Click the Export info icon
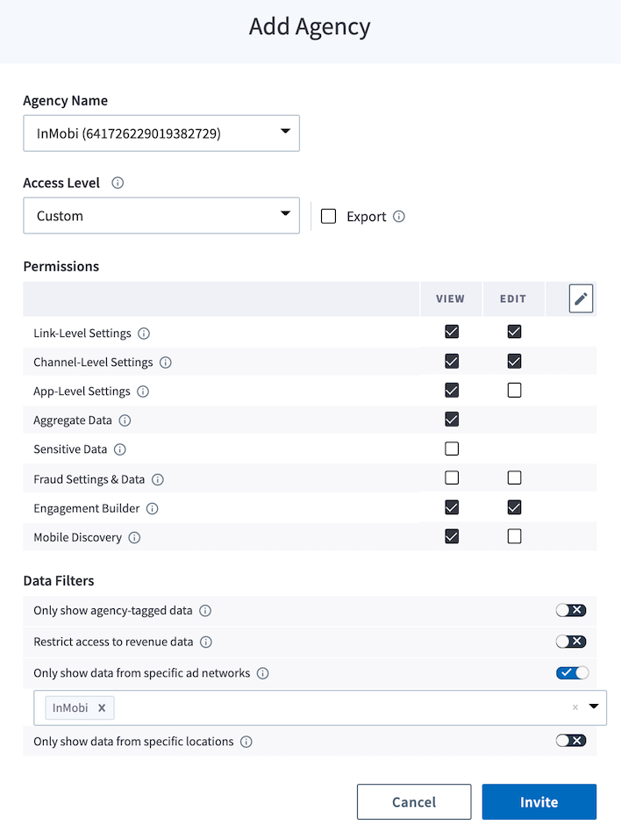 [399, 217]
